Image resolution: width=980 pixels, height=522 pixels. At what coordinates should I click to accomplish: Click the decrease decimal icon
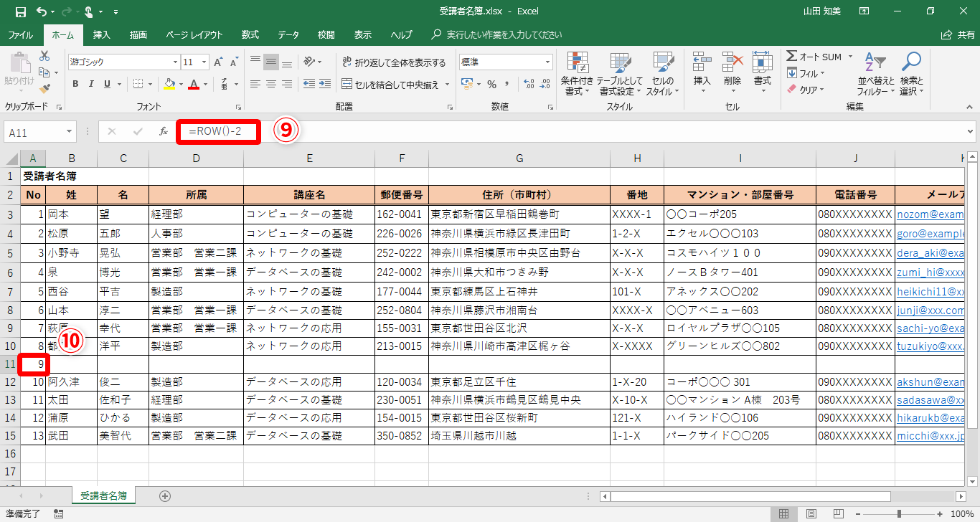click(x=546, y=84)
